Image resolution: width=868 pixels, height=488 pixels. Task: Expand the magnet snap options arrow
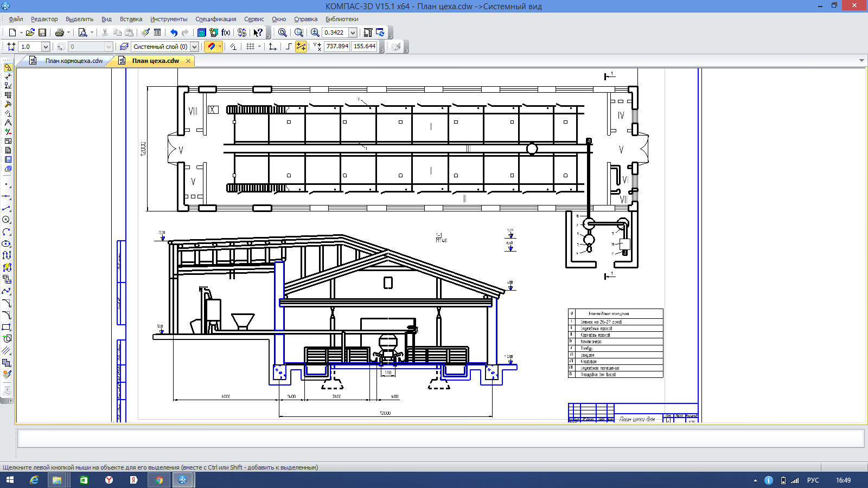tap(220, 47)
